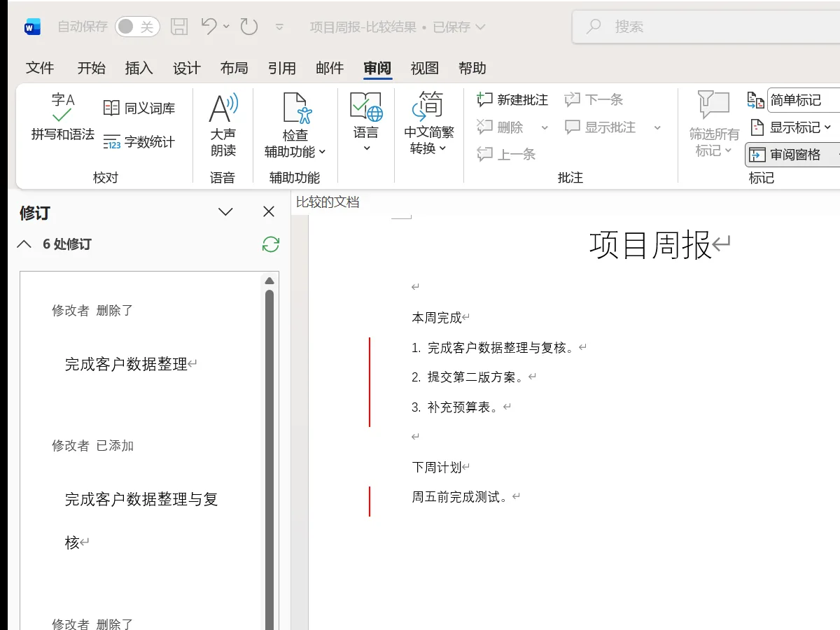
Task: Click the save disk icon
Action: click(180, 27)
